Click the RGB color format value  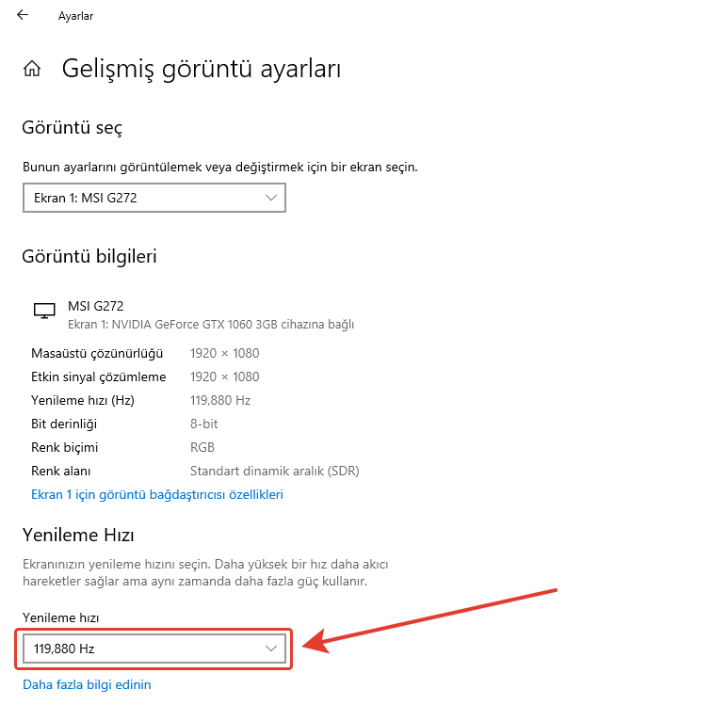coord(202,447)
